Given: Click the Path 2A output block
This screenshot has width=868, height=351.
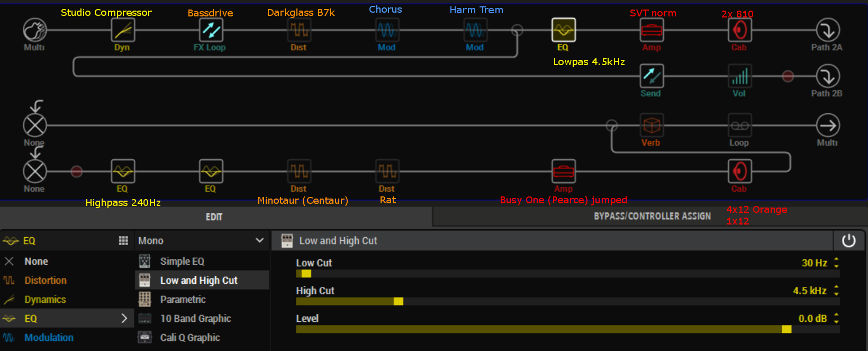Looking at the screenshot, I should click(828, 30).
